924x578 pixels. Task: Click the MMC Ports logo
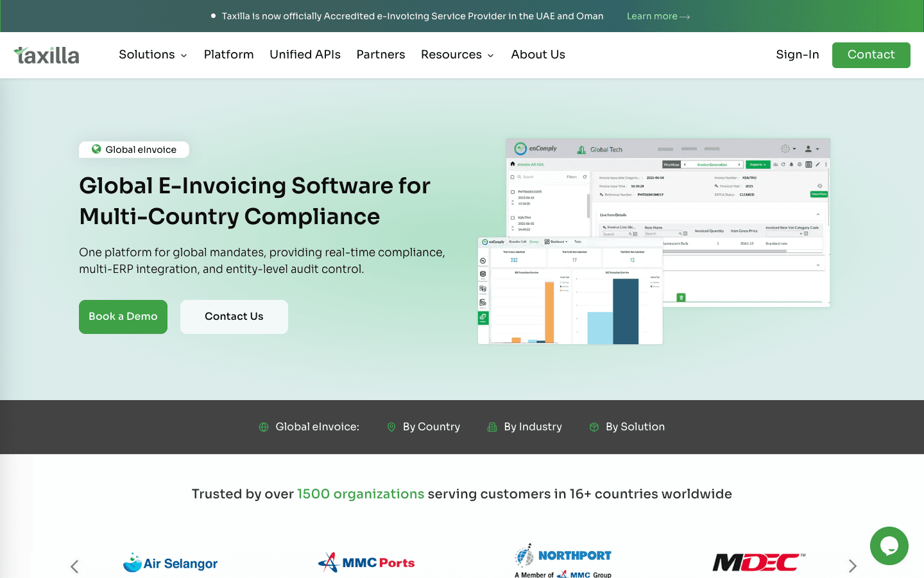point(366,563)
